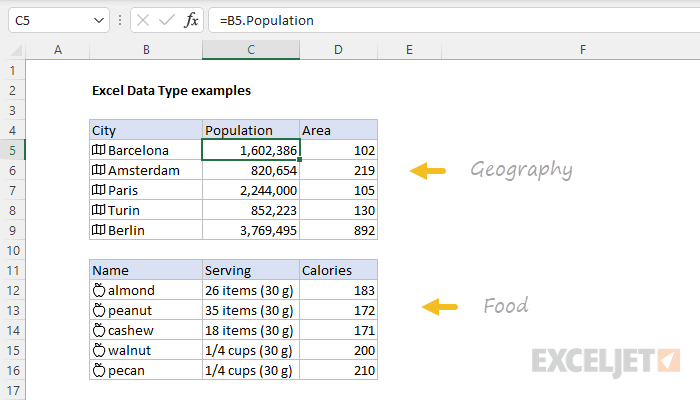
Task: Select cell with value 2,244,000
Action: pyautogui.click(x=251, y=190)
